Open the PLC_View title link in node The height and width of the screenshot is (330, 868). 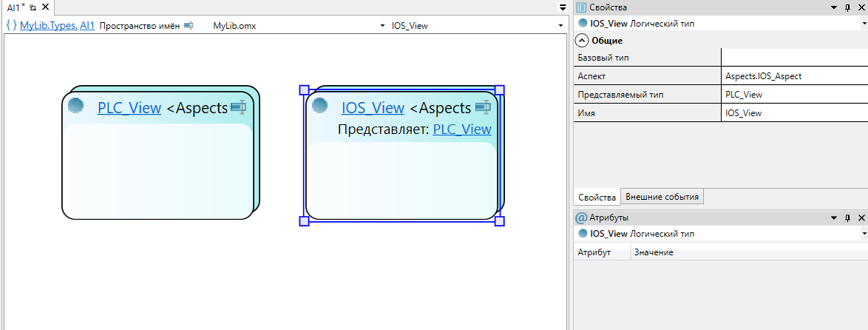129,108
